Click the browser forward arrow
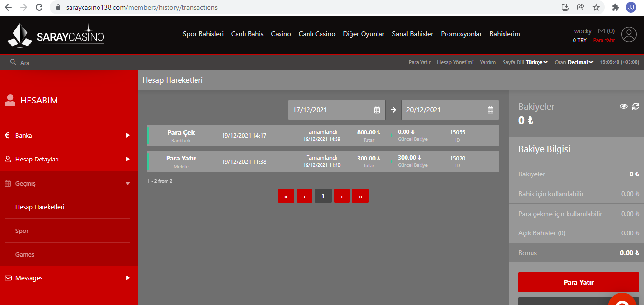This screenshot has width=644, height=305. (23, 7)
